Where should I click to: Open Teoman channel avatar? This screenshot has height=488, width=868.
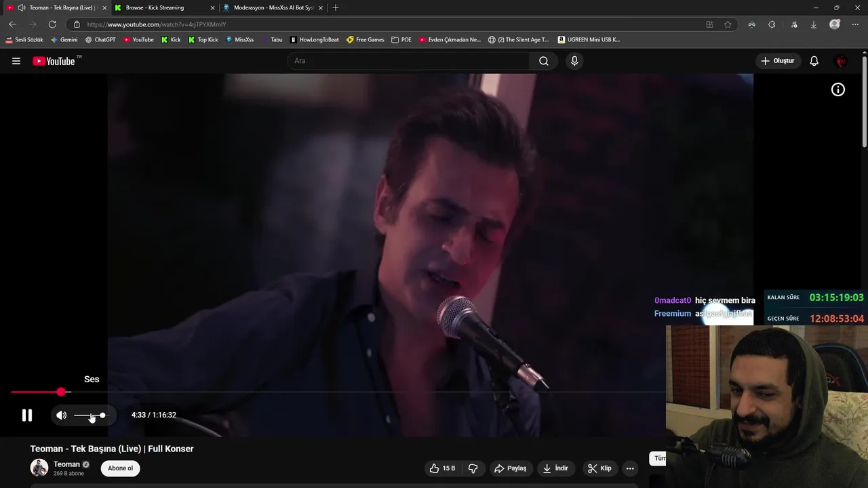point(39,468)
